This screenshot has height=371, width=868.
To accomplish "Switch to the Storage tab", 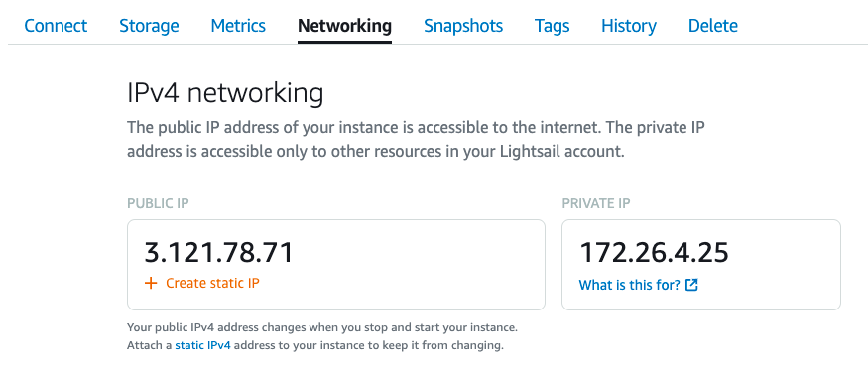I will point(149,26).
